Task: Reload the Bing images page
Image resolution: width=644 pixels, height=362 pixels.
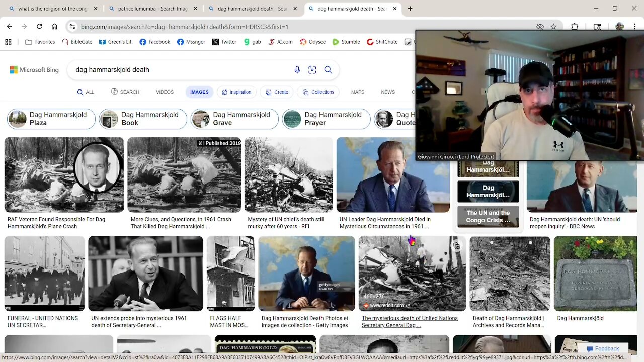Action: point(39,26)
